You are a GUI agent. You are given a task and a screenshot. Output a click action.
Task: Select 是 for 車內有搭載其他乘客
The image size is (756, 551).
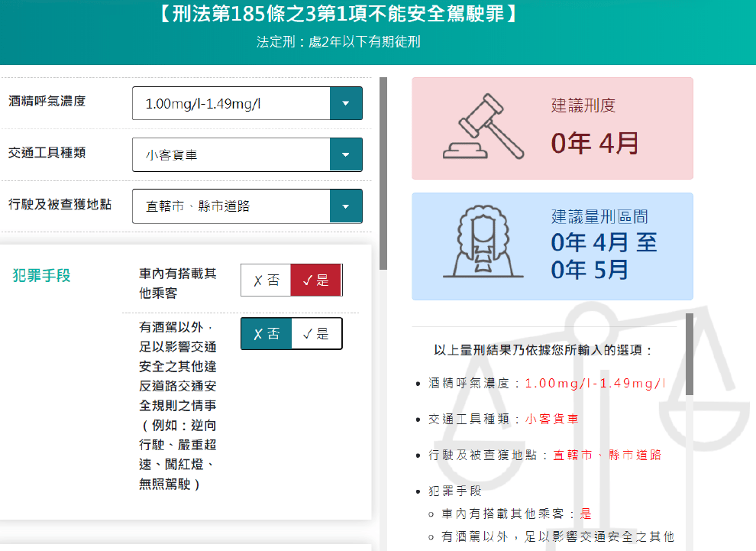pyautogui.click(x=316, y=280)
